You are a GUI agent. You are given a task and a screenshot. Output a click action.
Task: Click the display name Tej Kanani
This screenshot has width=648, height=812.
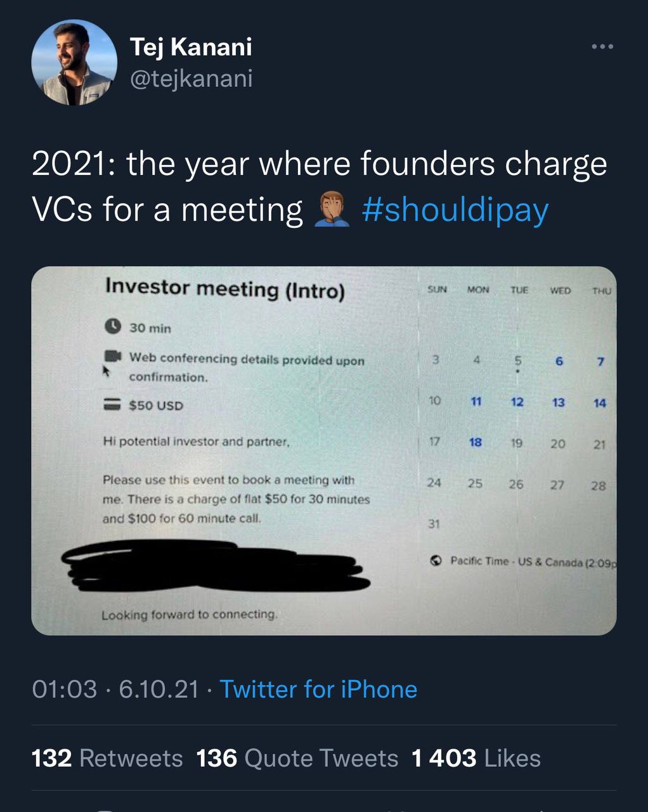click(191, 46)
